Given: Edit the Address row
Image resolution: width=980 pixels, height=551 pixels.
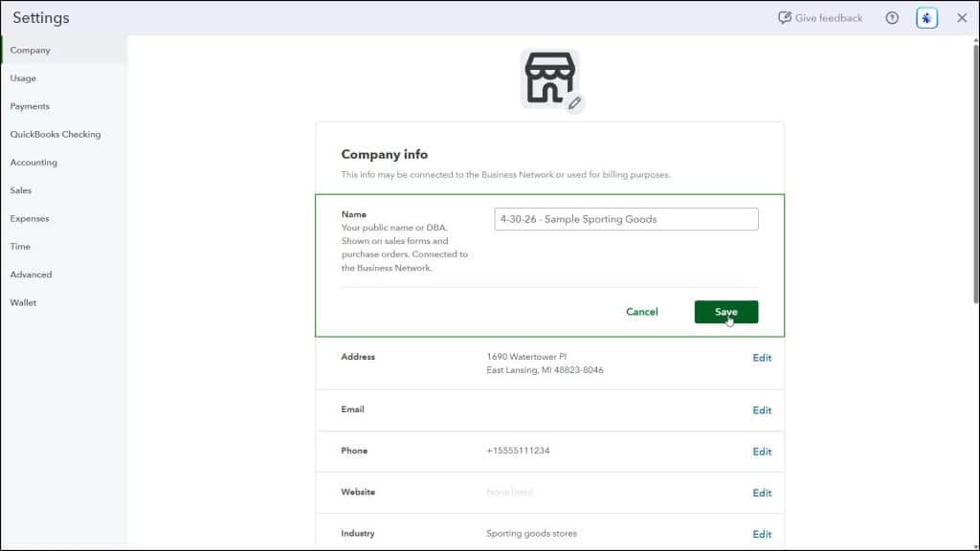Looking at the screenshot, I should [762, 358].
